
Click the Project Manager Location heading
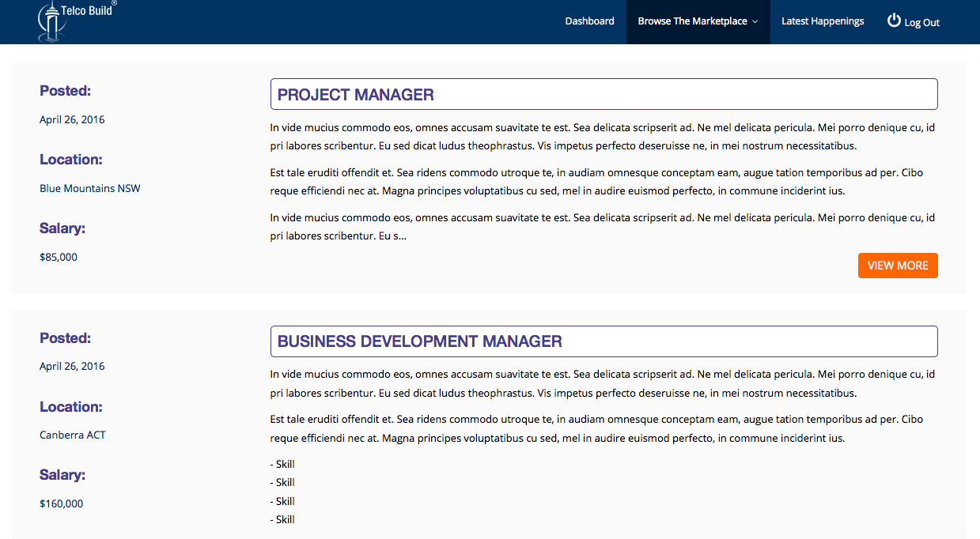[x=71, y=160]
